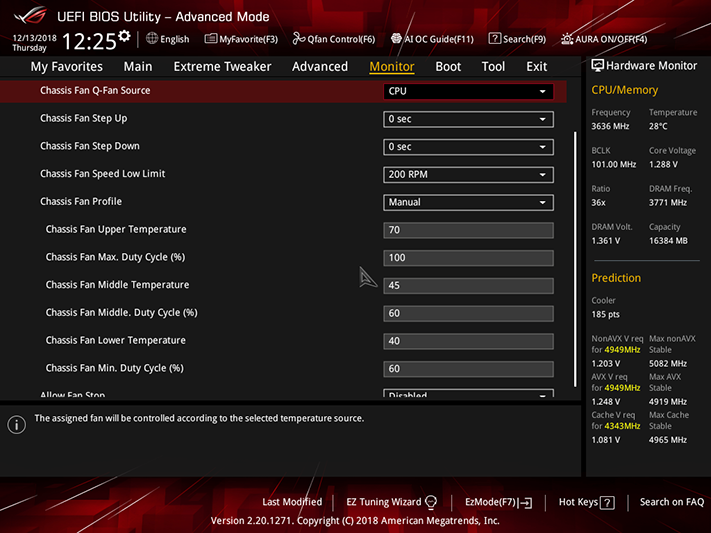711x533 pixels.
Task: Switch to the Extreme Tweaker tab
Action: click(x=222, y=67)
